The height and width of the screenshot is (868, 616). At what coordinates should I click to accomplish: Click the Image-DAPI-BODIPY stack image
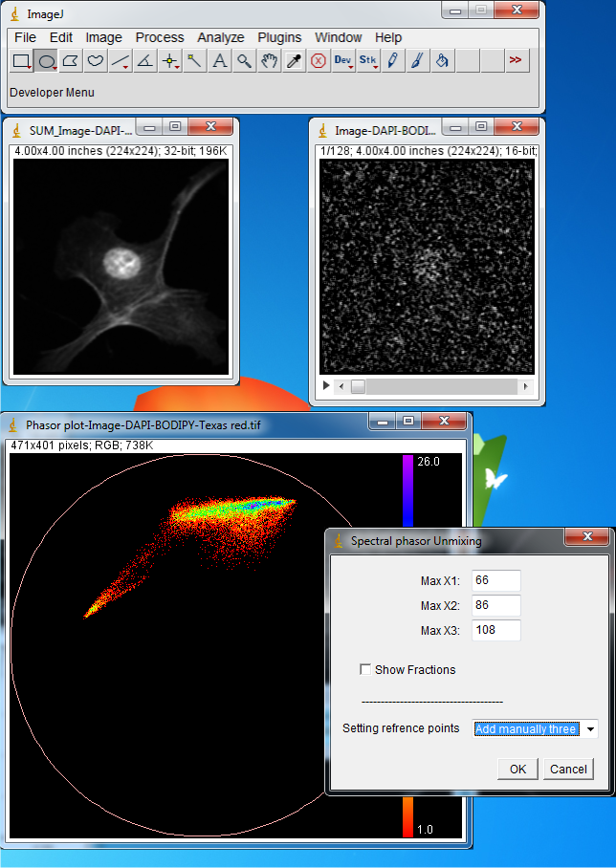click(x=428, y=267)
